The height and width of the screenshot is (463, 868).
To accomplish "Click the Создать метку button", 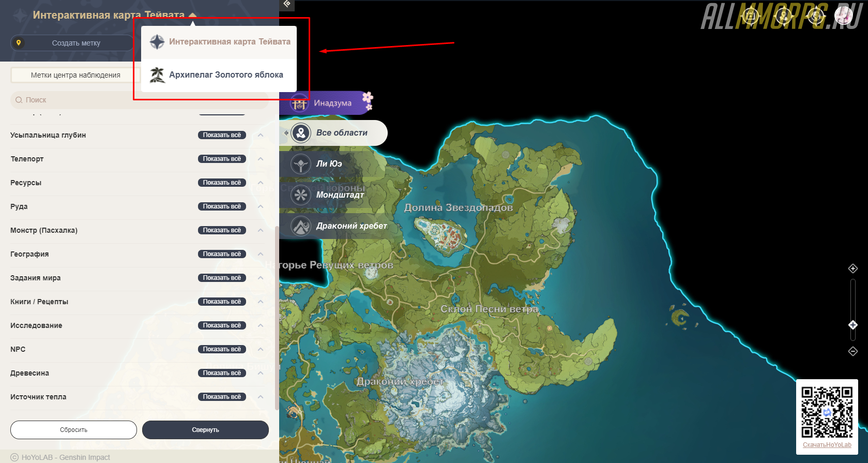I will click(72, 43).
